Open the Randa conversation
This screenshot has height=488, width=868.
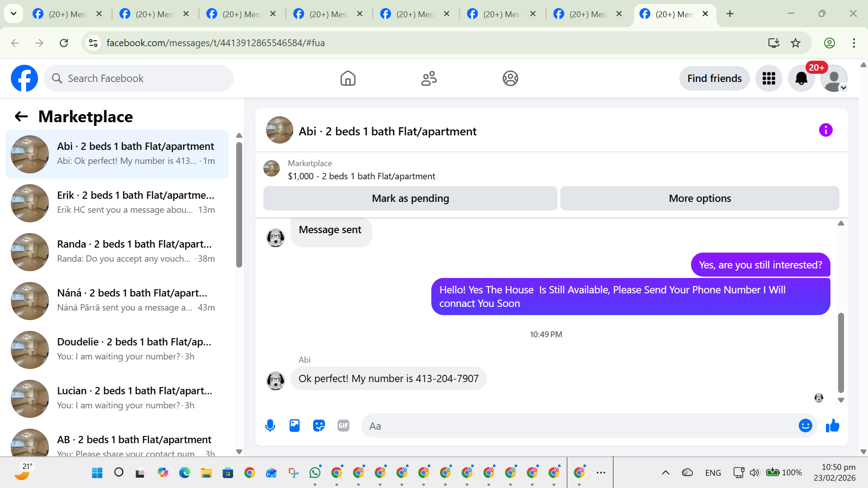(117, 252)
